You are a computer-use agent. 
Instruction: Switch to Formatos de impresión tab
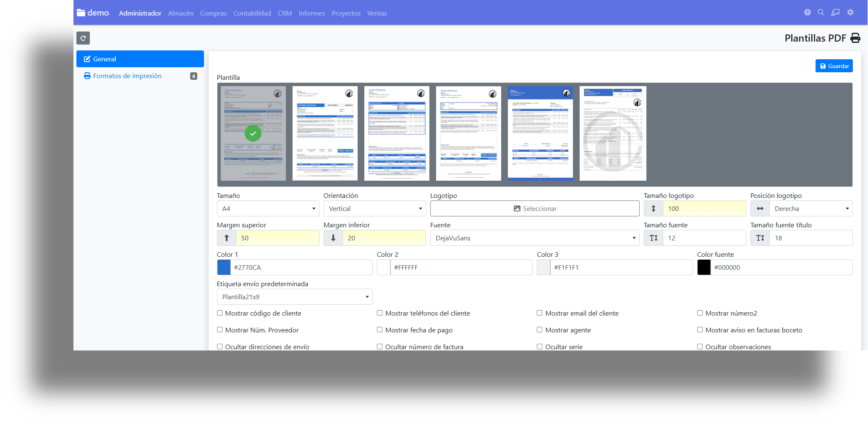point(127,76)
